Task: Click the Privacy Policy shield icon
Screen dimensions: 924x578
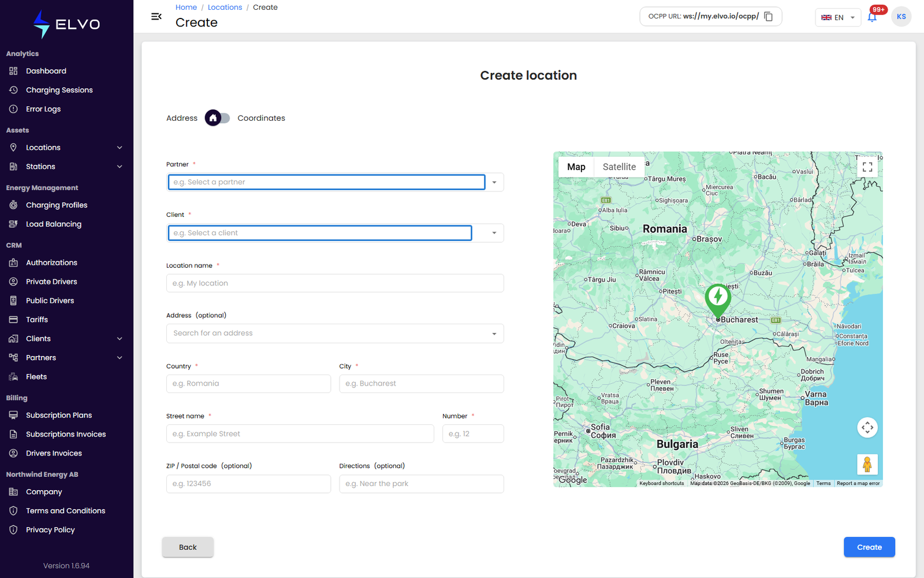Action: pos(13,530)
